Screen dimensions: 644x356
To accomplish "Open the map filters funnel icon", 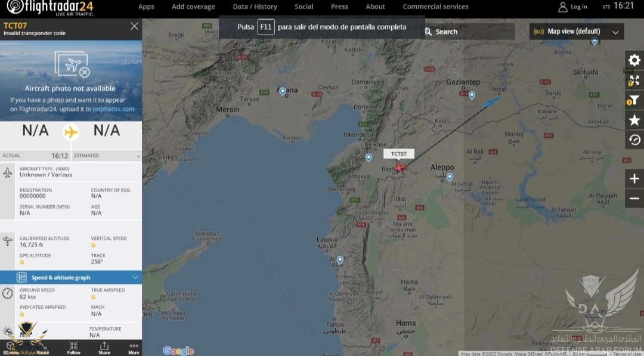I will coord(634,100).
